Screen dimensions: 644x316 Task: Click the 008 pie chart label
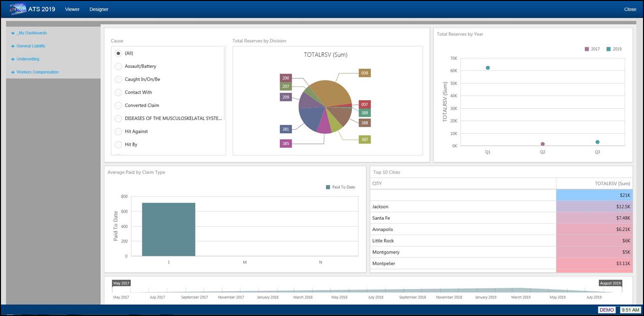364,73
